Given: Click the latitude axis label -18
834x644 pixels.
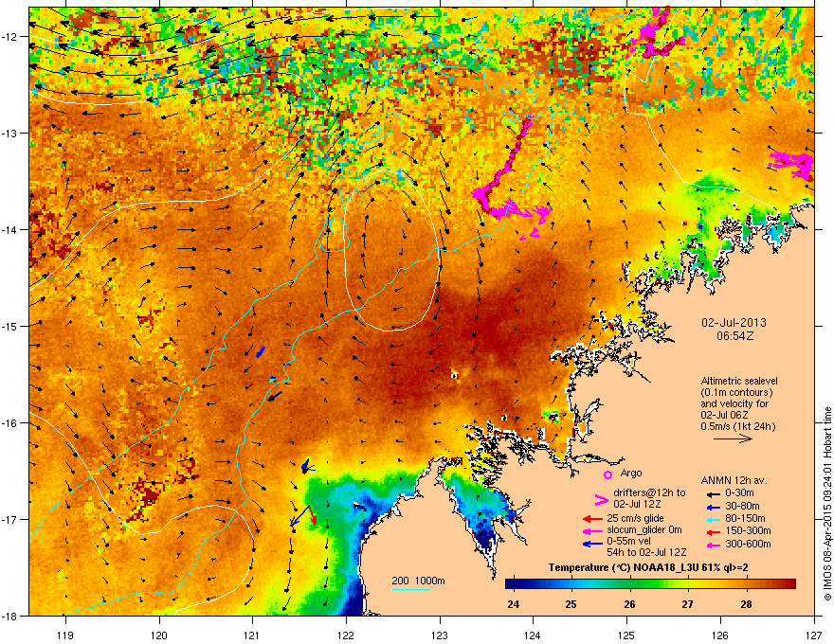Looking at the screenshot, I should tap(9, 616).
